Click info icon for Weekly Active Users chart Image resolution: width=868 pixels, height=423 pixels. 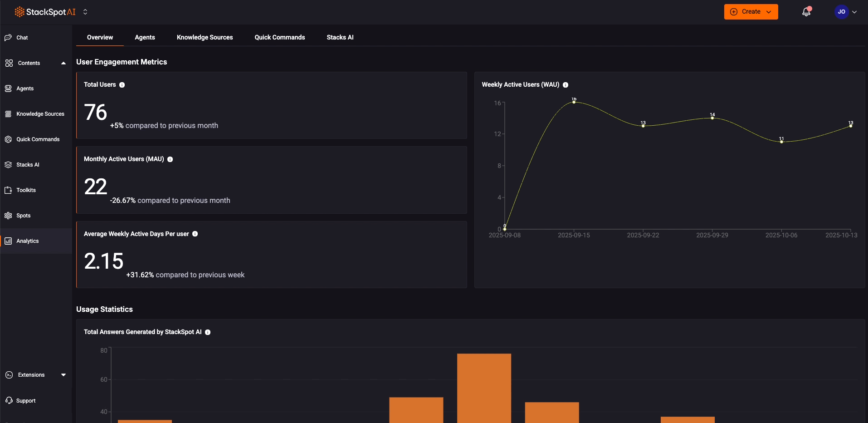566,85
